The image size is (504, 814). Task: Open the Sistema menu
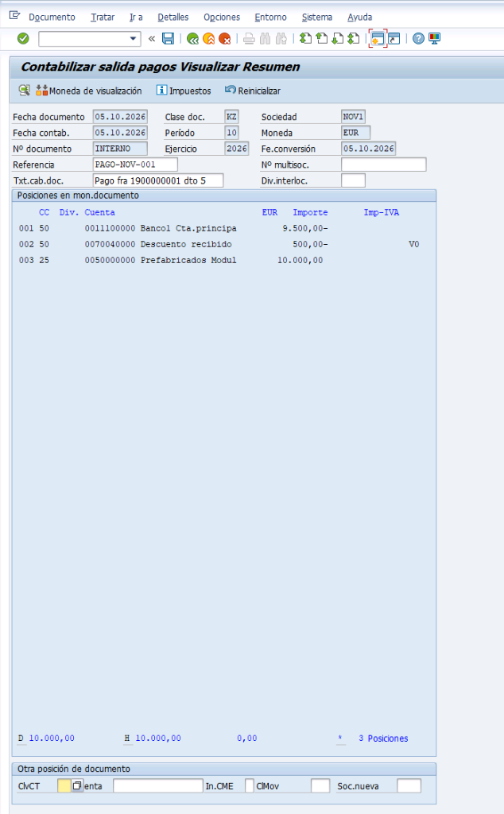317,17
